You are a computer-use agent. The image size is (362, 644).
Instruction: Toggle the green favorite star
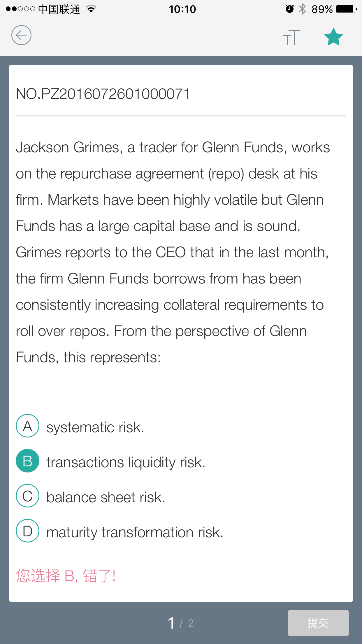[x=333, y=37]
